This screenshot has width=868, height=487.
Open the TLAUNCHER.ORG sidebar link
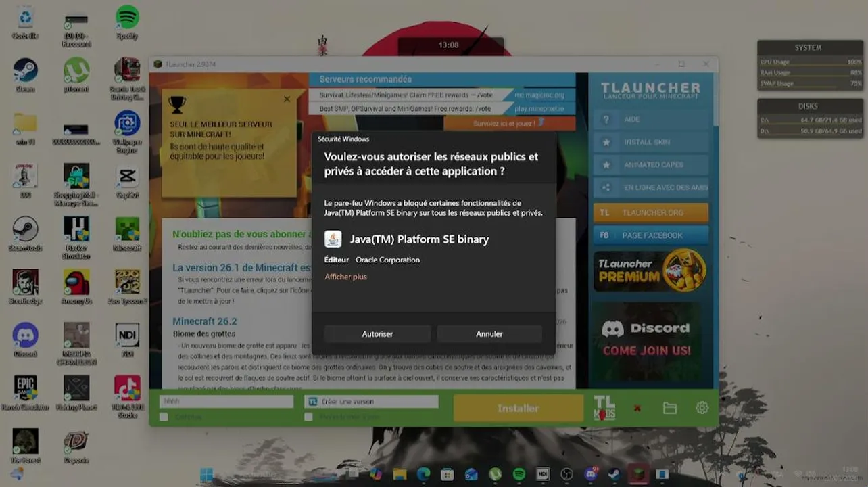click(x=651, y=212)
